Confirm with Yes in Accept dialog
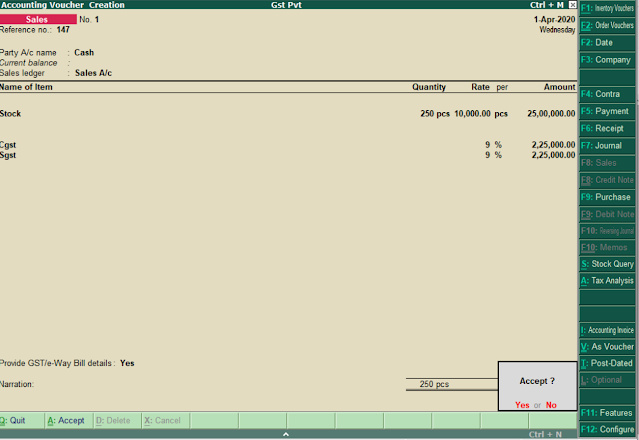The width and height of the screenshot is (639, 440). click(522, 405)
